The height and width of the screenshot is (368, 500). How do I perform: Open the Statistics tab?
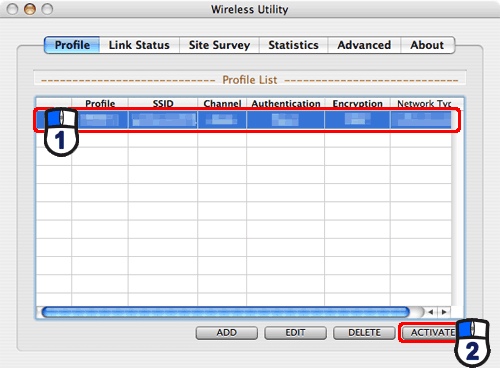[294, 45]
